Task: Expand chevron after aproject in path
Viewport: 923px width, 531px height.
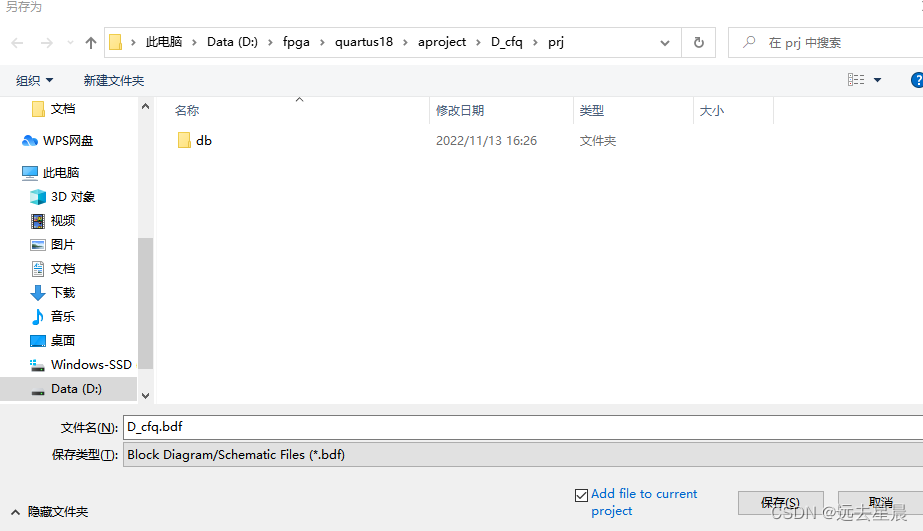Action: click(x=478, y=42)
